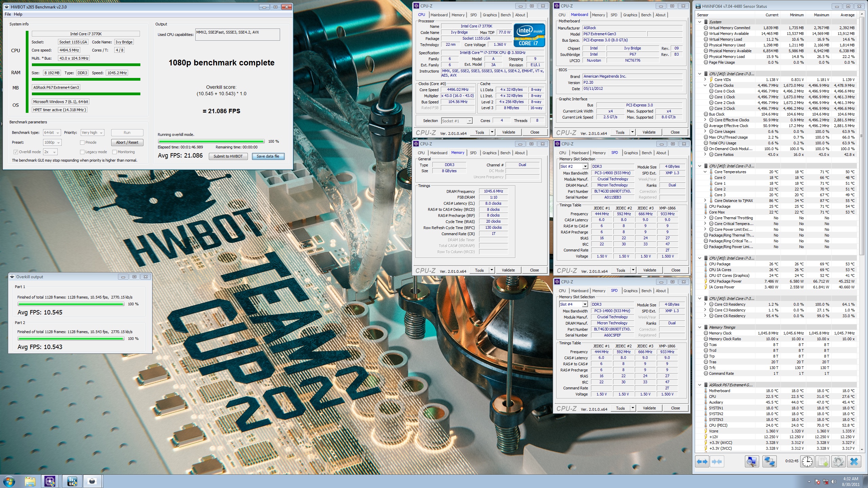Show hidden tray icons arrow
This screenshot has height=488, width=868.
(x=809, y=482)
